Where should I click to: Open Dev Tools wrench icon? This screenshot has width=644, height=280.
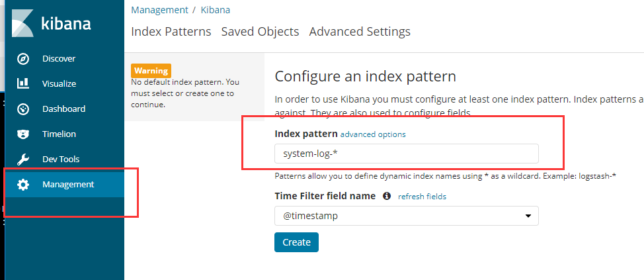[23, 160]
